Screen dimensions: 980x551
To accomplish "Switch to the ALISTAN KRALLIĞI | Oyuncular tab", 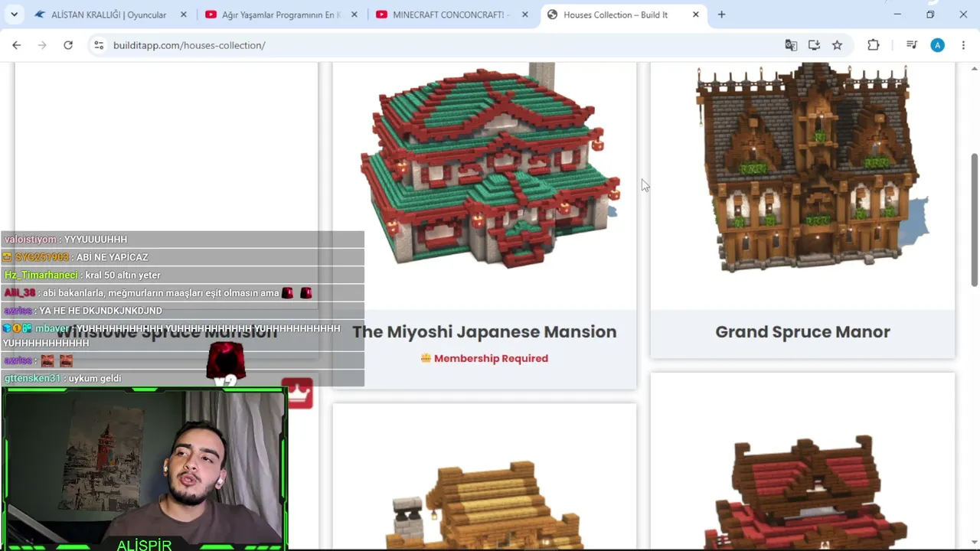I will point(109,15).
